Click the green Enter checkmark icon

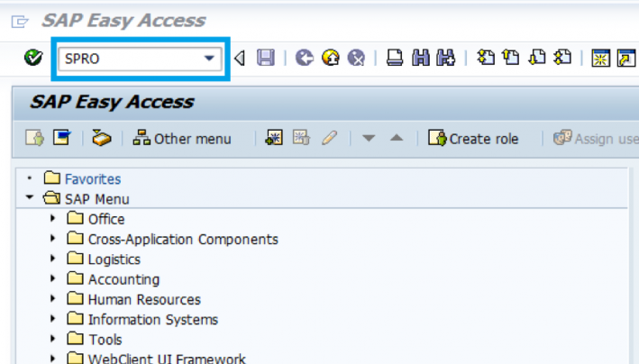[x=33, y=59]
